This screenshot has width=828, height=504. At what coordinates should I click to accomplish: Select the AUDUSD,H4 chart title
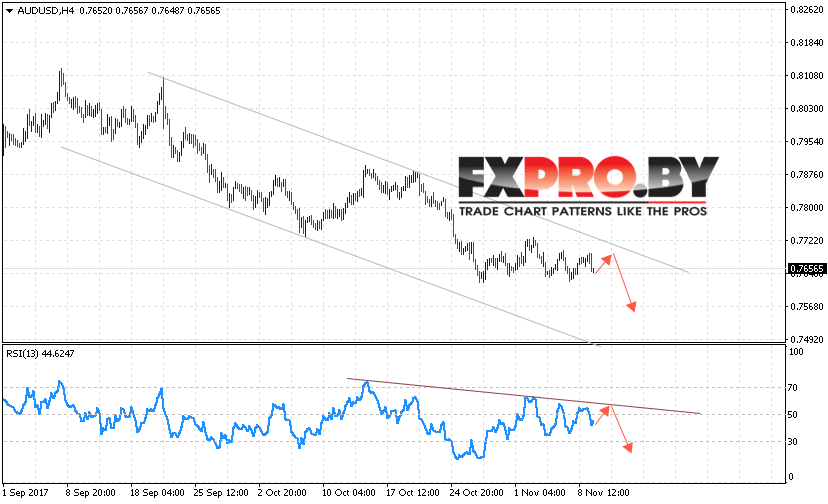click(x=45, y=11)
